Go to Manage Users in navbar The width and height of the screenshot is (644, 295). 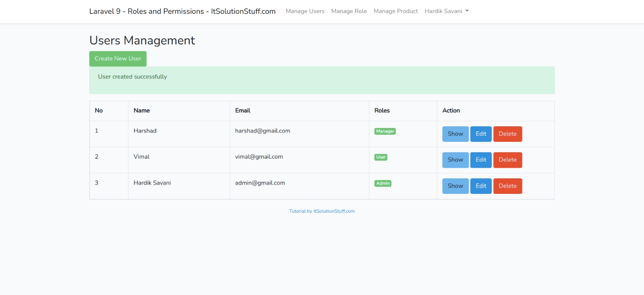tap(305, 11)
